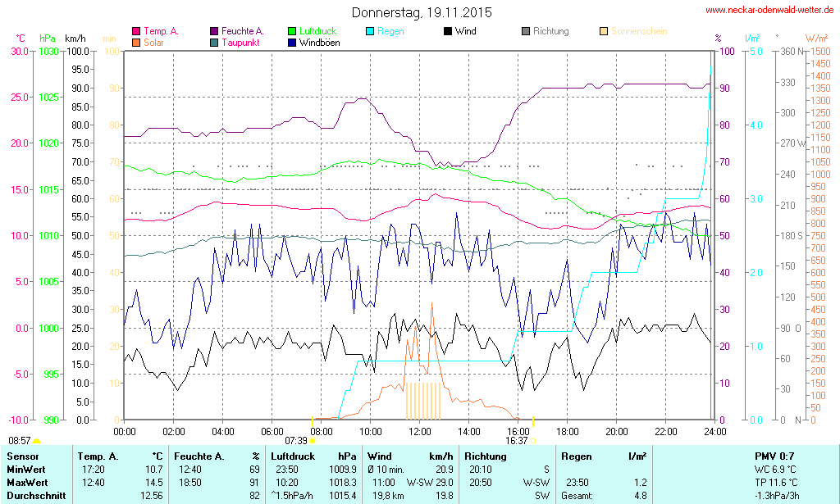Image resolution: width=840 pixels, height=504 pixels.
Task: Click the pink Temp. A. legend swatch
Action: pyautogui.click(x=136, y=31)
